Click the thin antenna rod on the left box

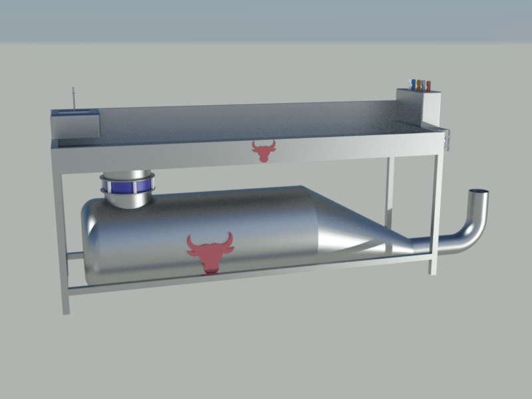pos(73,98)
